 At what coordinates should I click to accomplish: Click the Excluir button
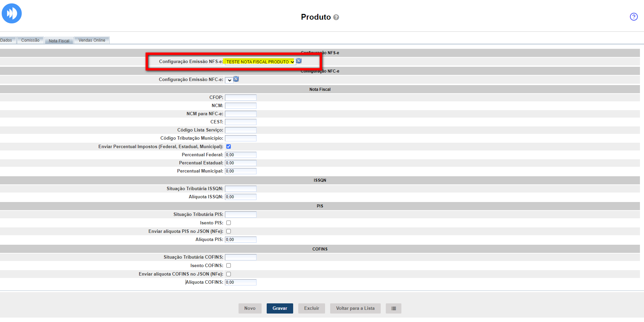point(311,308)
